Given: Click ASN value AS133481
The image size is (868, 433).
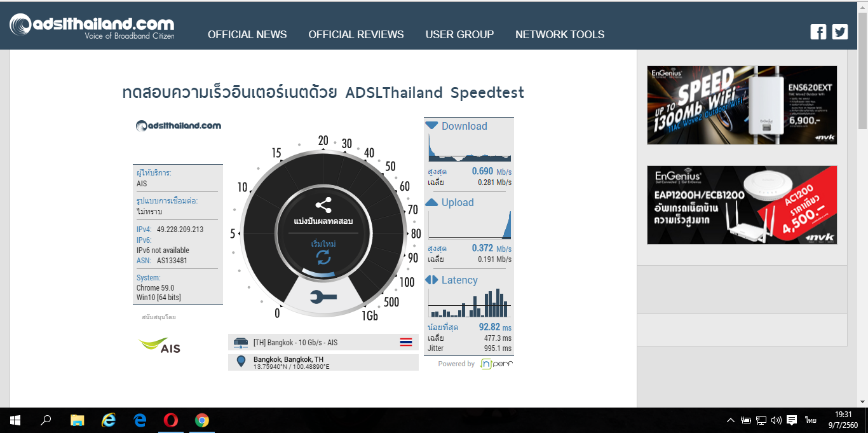Looking at the screenshot, I should [x=172, y=261].
